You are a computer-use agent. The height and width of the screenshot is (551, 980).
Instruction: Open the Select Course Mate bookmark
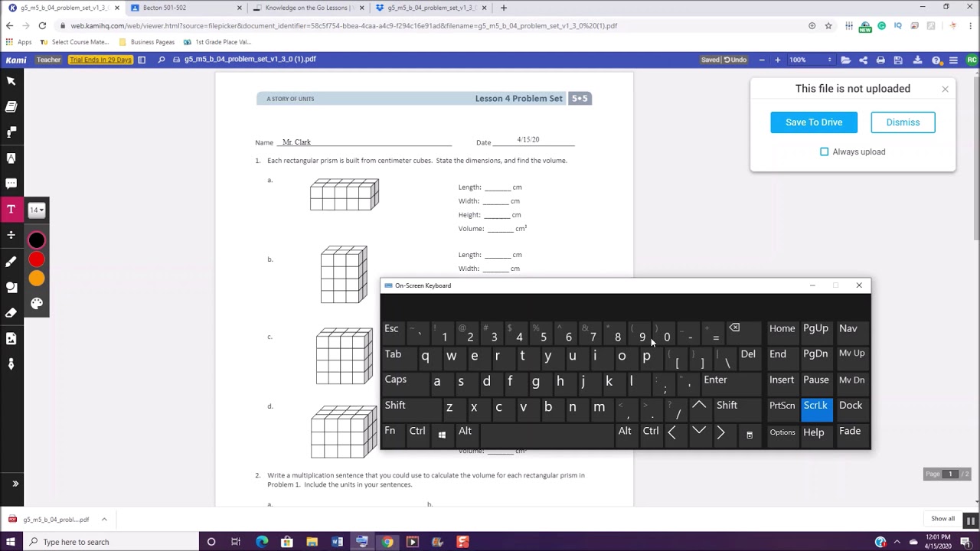(x=74, y=42)
